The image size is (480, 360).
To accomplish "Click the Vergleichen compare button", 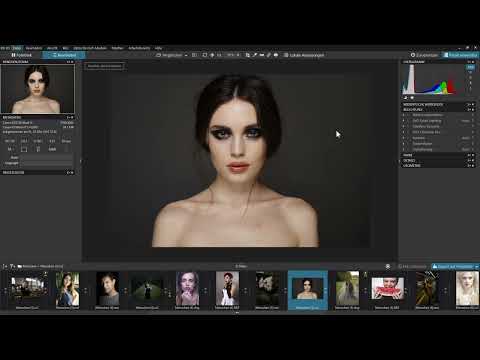I will (169, 55).
